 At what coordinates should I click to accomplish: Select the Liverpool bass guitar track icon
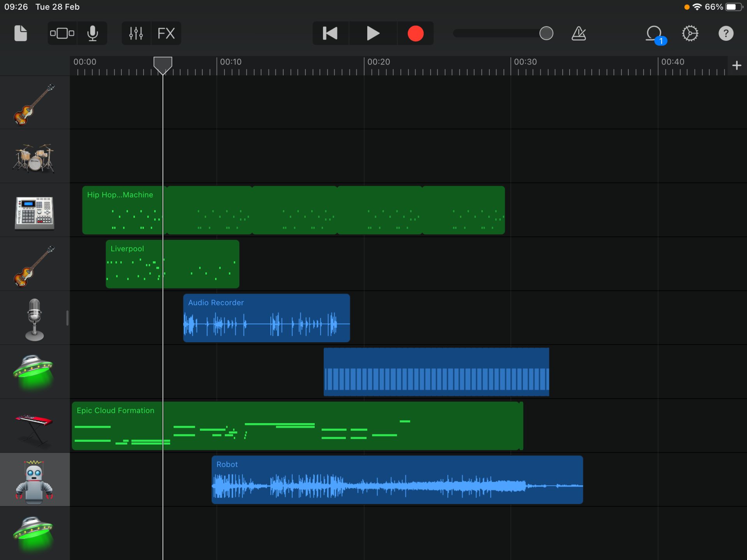coord(34,264)
